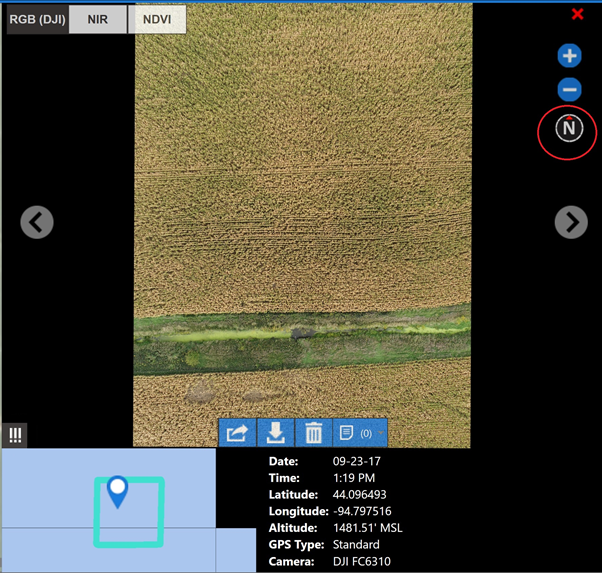Toggle the striped panel icon above map
The height and width of the screenshot is (573, 602).
pyautogui.click(x=15, y=435)
